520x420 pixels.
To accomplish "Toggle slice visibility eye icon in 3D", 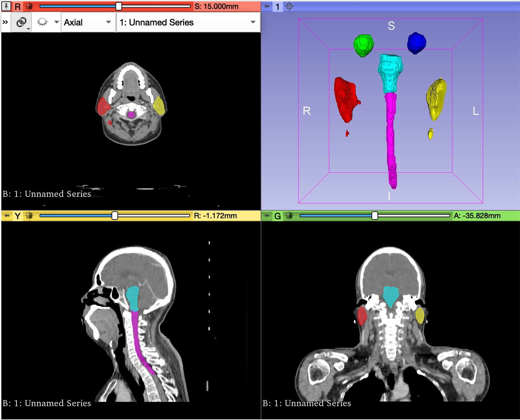I will (42, 22).
